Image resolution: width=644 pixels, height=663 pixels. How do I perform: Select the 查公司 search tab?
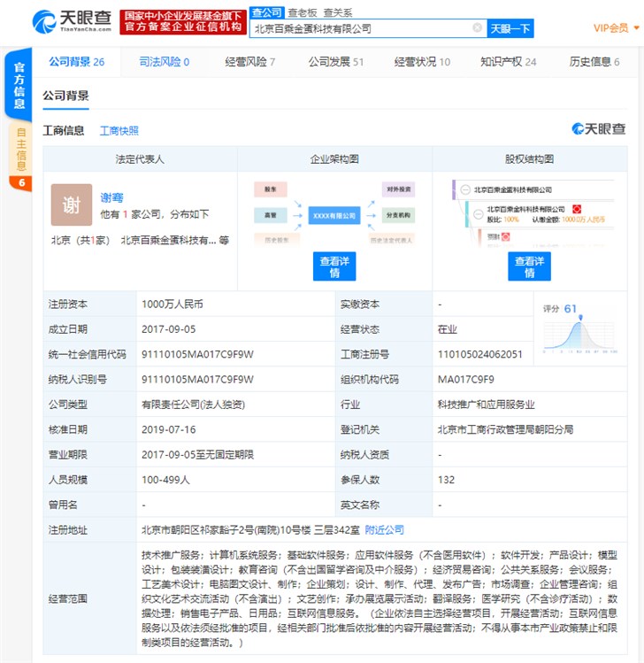coord(266,12)
